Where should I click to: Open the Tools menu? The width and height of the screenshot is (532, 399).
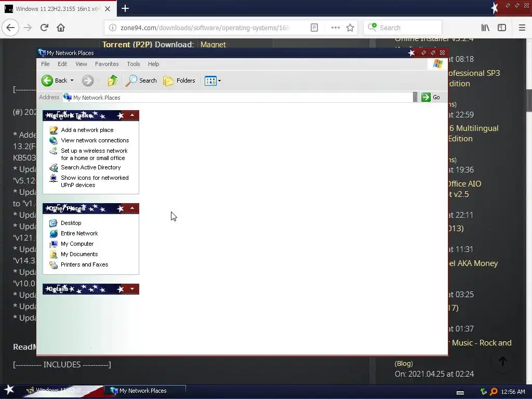[x=134, y=64]
